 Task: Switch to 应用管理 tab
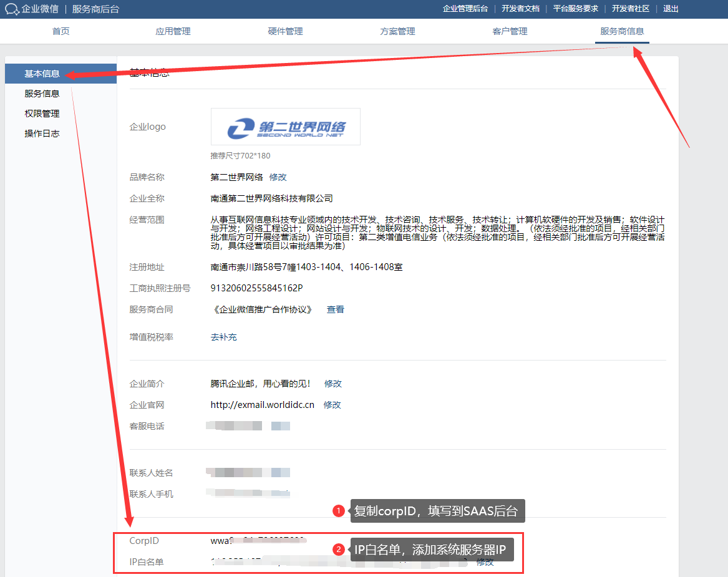(173, 31)
